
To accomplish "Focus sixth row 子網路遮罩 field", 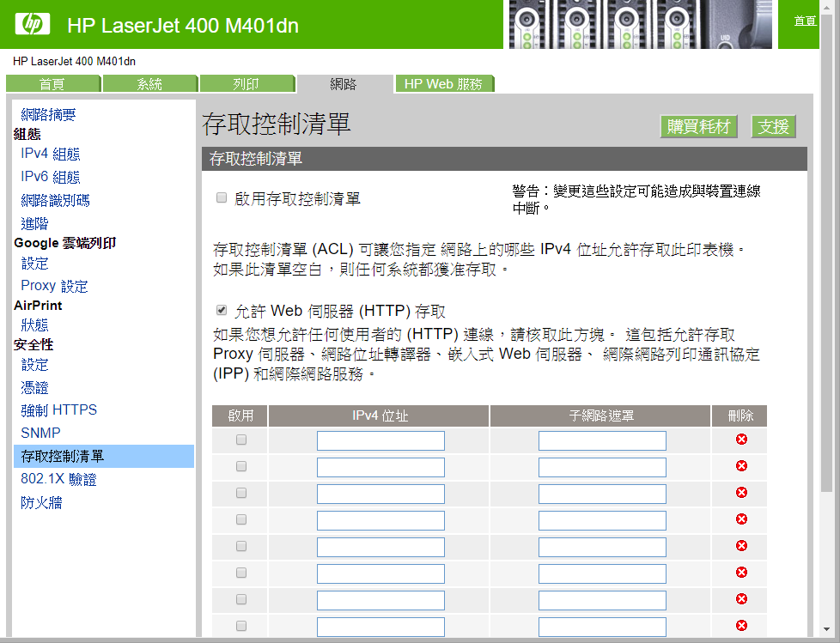I will click(603, 574).
